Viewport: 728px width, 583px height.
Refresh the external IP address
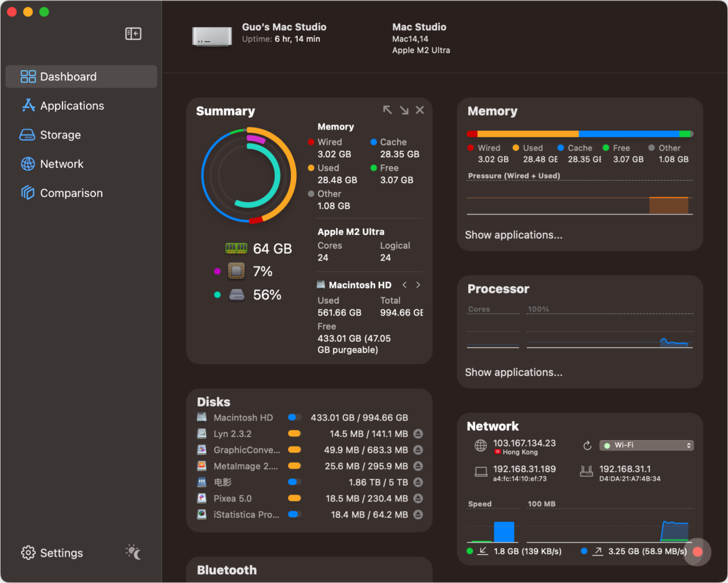[x=587, y=445]
